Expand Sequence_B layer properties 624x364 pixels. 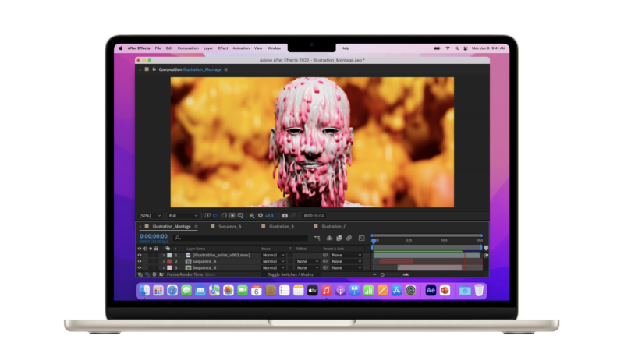[x=164, y=267]
